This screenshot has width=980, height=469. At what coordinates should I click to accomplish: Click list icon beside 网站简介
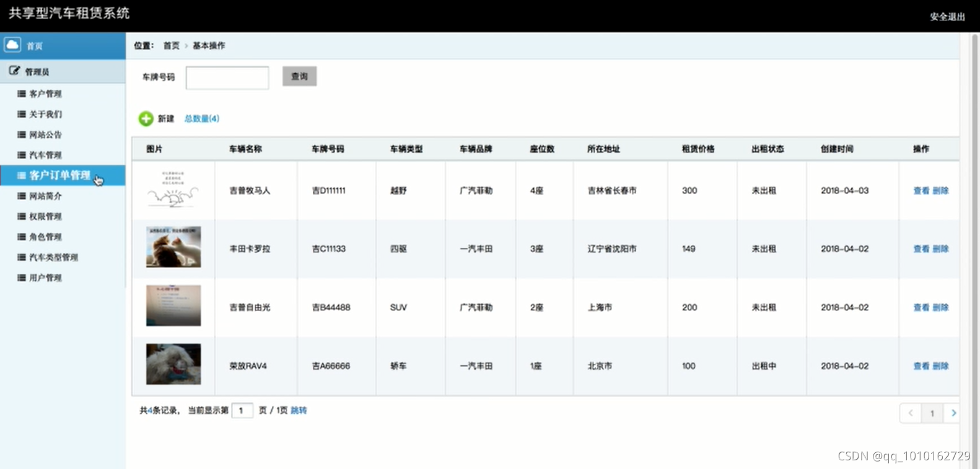[x=22, y=196]
